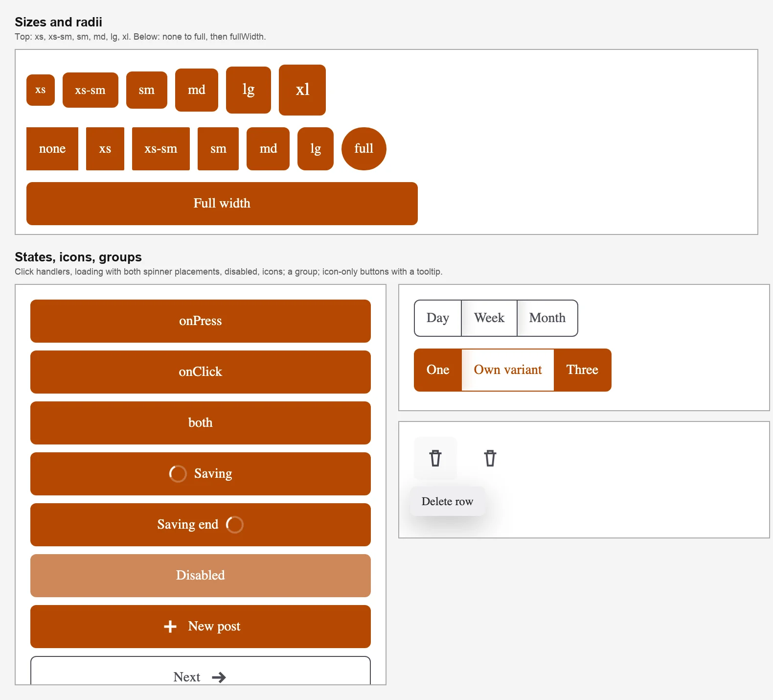
Task: Click the both button
Action: (201, 423)
